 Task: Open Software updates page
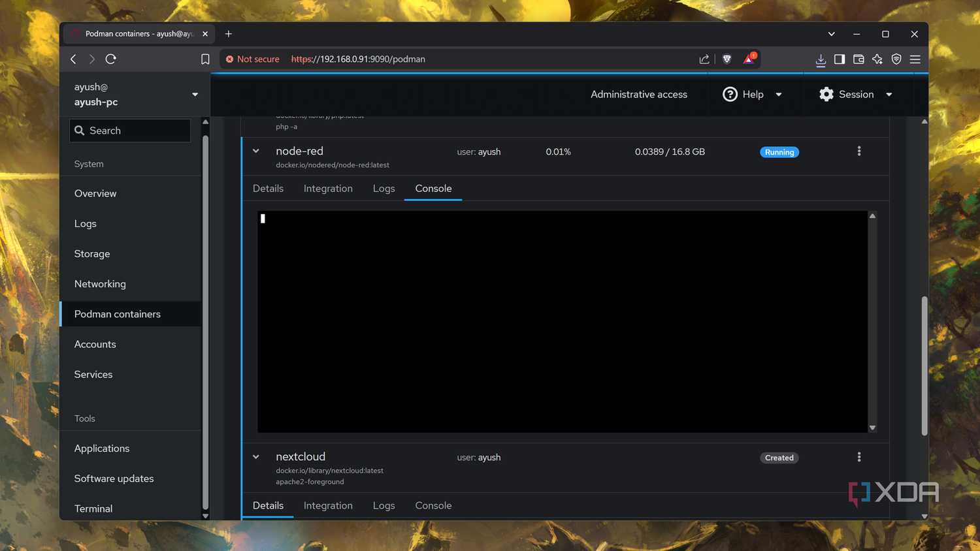click(x=114, y=479)
